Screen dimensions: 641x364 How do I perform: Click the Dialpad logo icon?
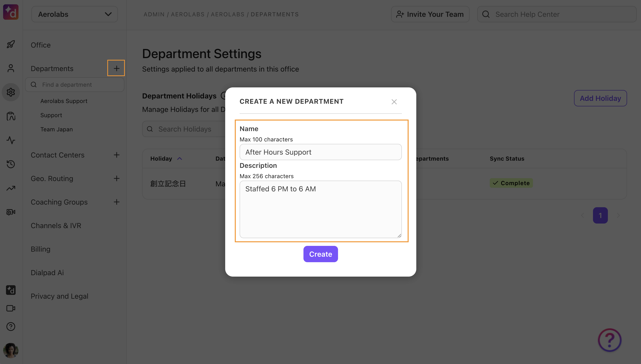(x=11, y=12)
